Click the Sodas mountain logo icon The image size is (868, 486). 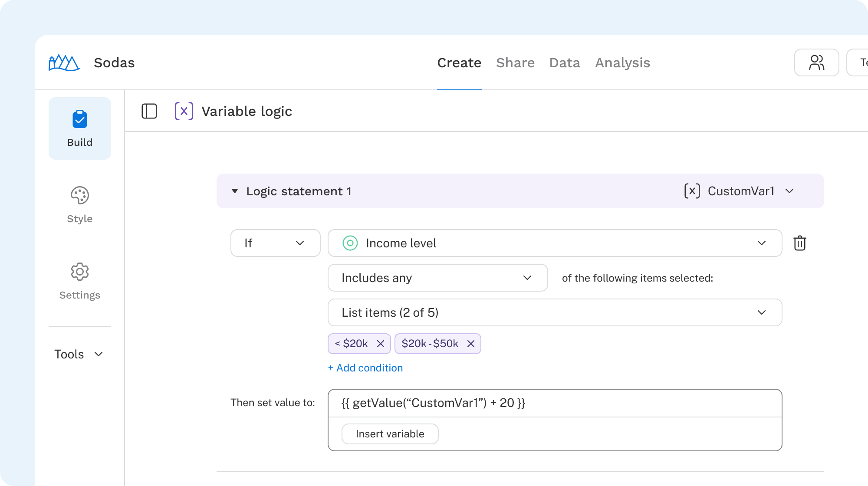pos(64,62)
